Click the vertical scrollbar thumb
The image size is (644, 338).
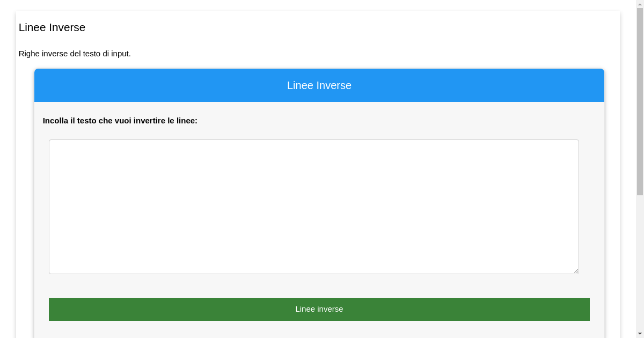[640, 102]
